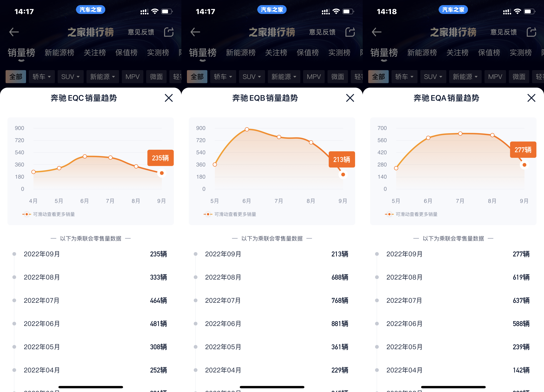Screen dimensions: 544x392
Task: Select the 全部 filter on the EQC screen
Action: (16, 77)
